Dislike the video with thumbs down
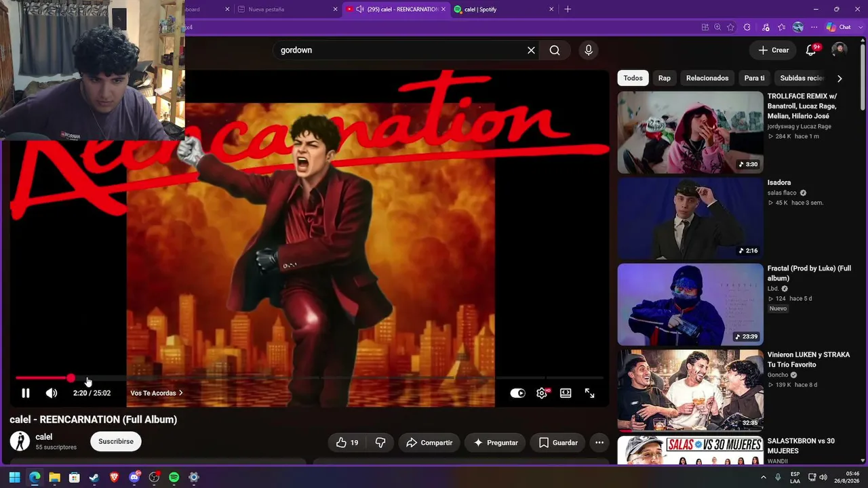 (x=380, y=443)
